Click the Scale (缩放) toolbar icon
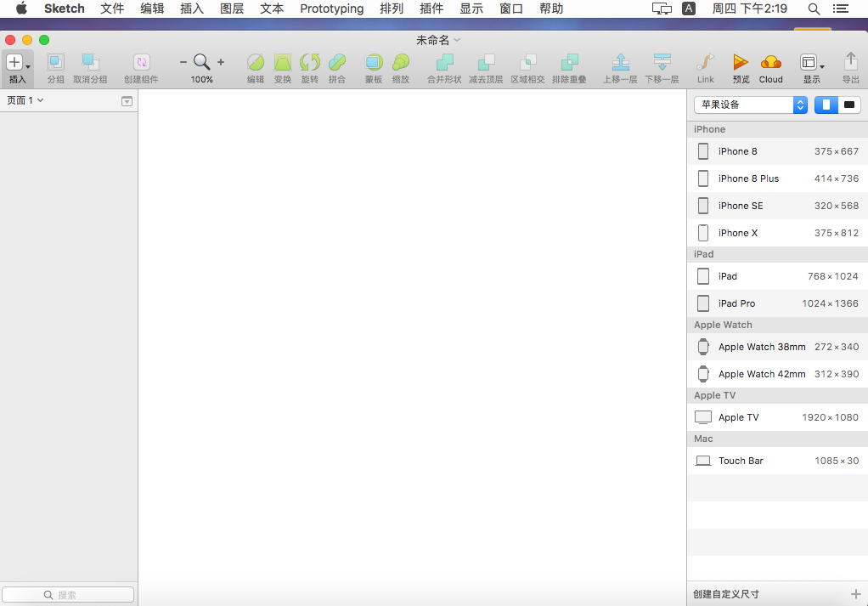This screenshot has width=868, height=606. click(401, 62)
